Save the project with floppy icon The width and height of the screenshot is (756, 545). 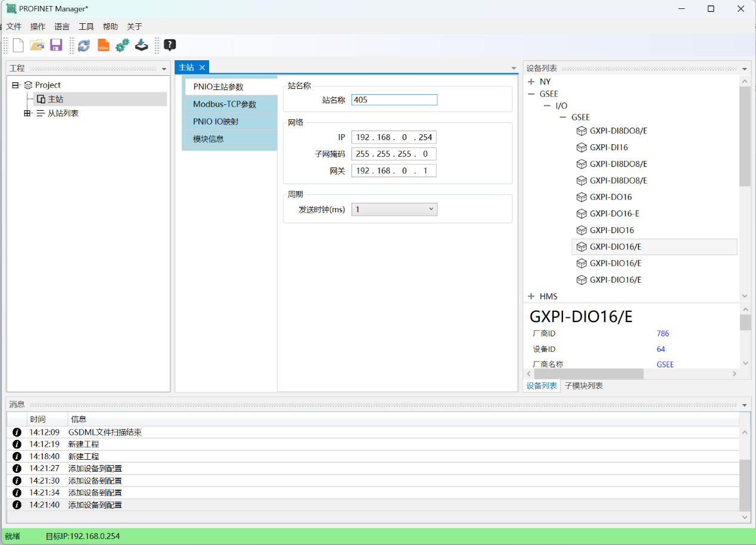[56, 45]
